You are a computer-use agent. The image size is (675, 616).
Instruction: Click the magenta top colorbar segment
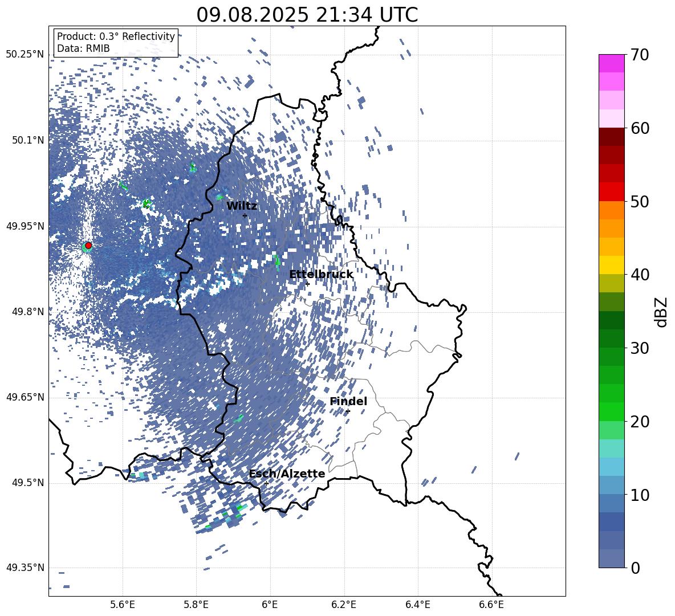[612, 63]
